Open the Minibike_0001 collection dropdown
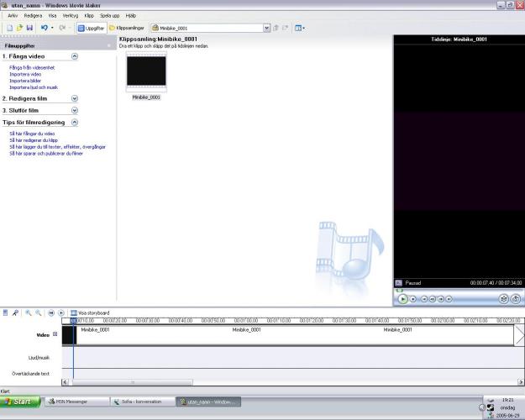This screenshot has width=525, height=420. click(x=267, y=28)
